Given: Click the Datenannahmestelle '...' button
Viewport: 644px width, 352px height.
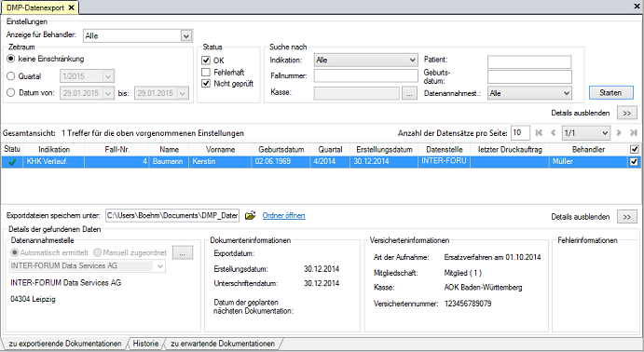Looking at the screenshot, I should click(183, 252).
